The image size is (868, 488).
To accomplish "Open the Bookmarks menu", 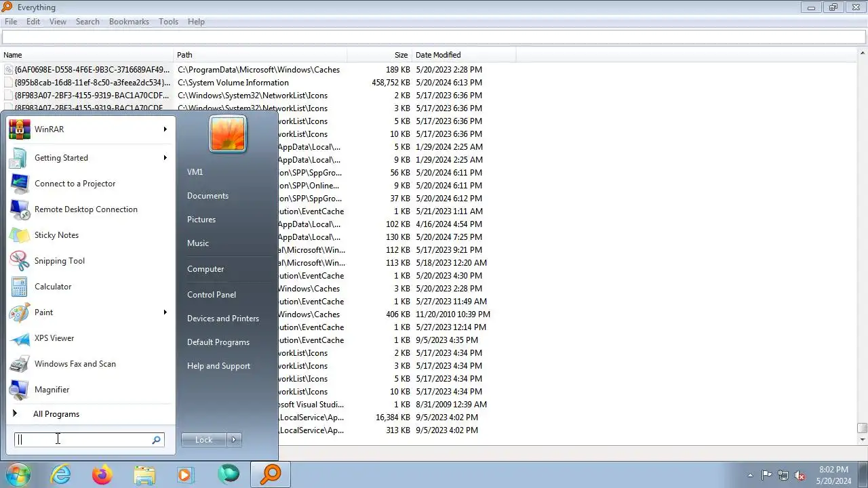I will [129, 22].
